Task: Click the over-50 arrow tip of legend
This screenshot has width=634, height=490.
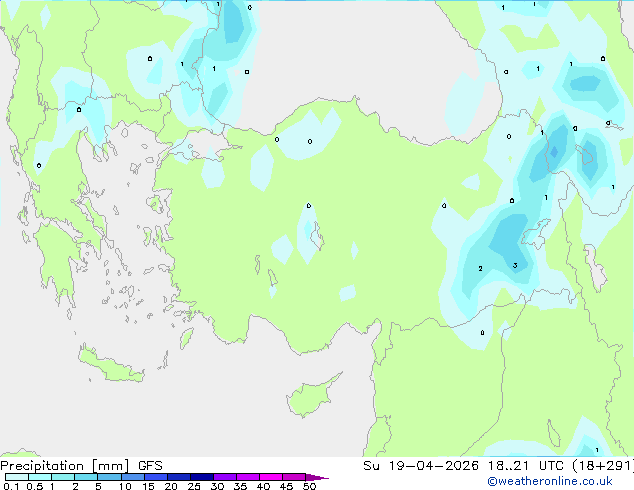Action: coord(317,477)
